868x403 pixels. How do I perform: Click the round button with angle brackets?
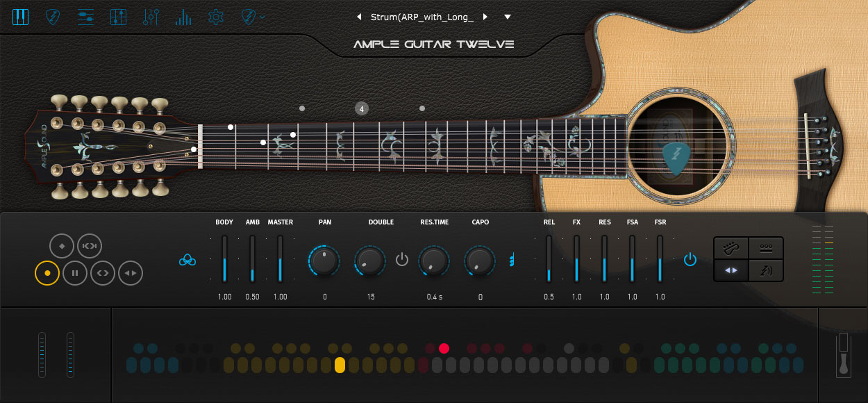click(103, 273)
